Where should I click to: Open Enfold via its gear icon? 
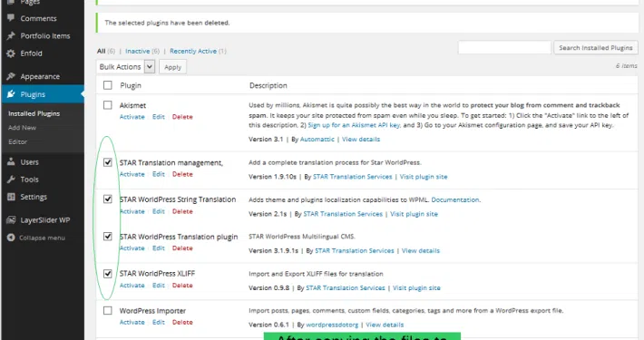tap(11, 53)
